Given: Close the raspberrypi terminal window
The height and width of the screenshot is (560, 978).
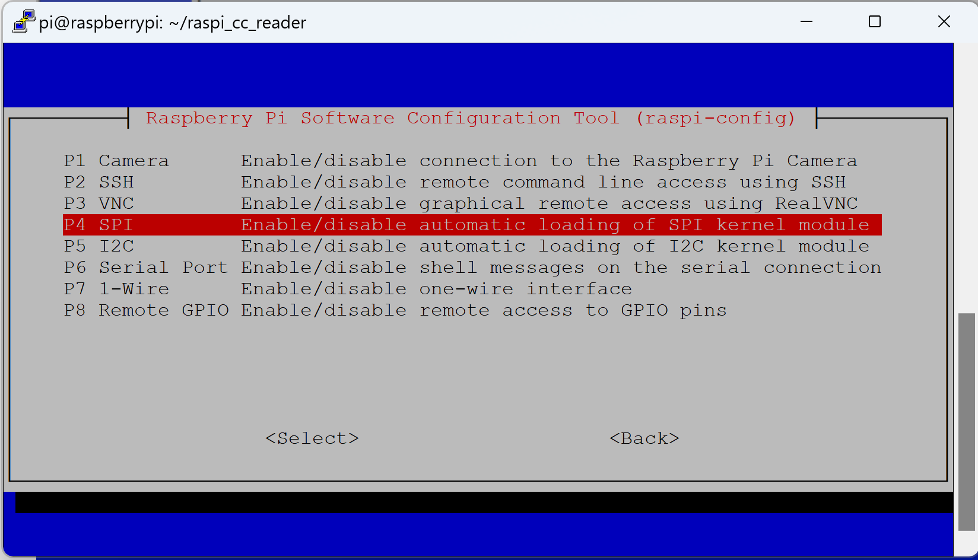Looking at the screenshot, I should pos(944,22).
